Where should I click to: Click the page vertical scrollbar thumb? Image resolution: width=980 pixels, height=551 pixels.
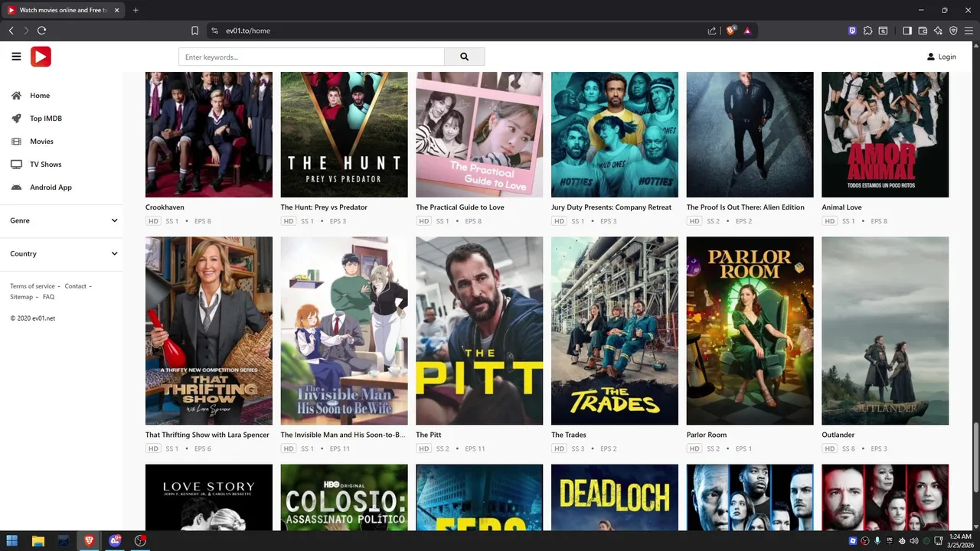pyautogui.click(x=975, y=457)
